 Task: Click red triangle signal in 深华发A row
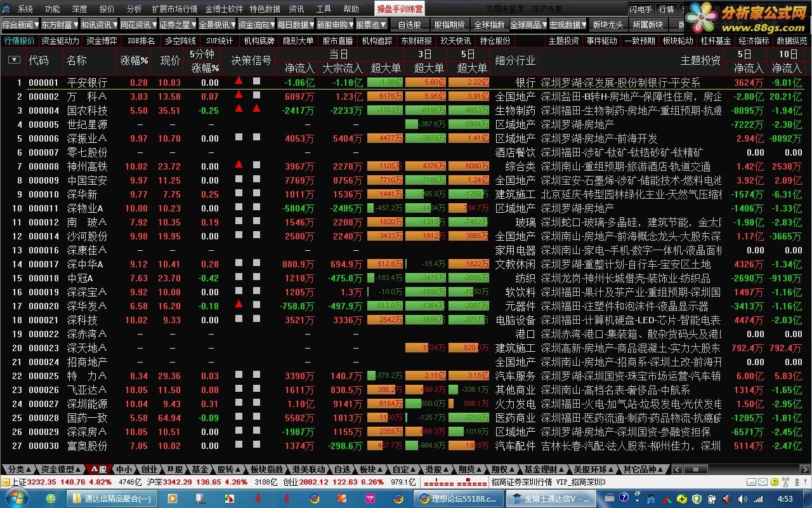pyautogui.click(x=239, y=304)
